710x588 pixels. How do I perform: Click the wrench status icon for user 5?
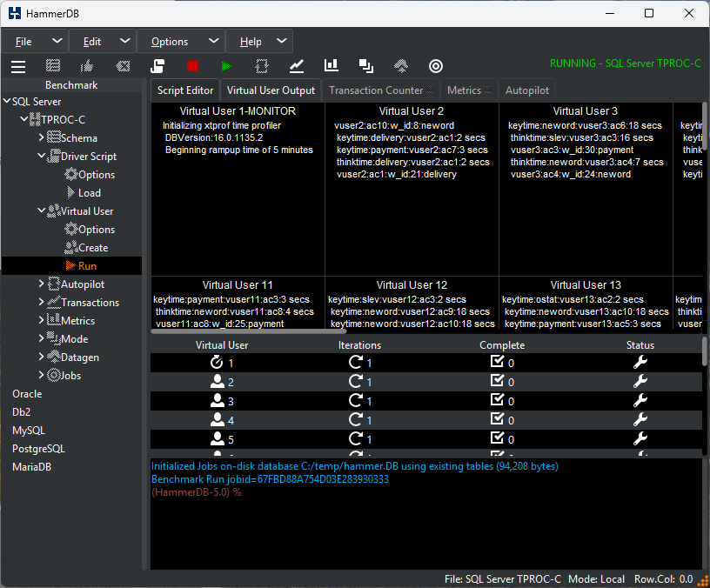click(640, 439)
